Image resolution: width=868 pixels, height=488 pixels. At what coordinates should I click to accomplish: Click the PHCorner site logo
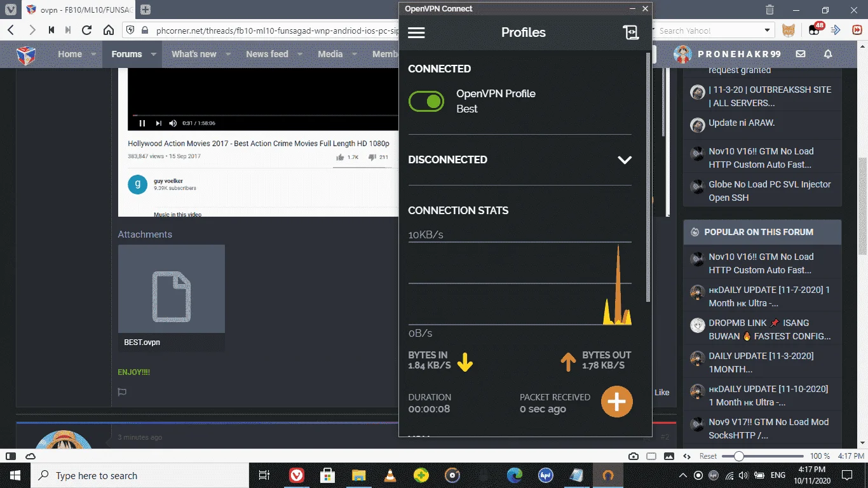[x=26, y=55]
